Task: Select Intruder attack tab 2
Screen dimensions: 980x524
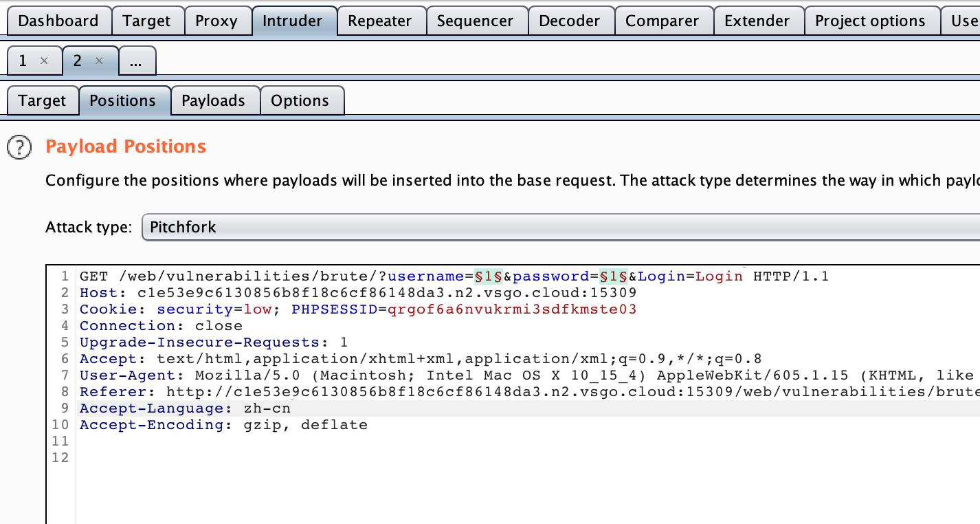Action: pyautogui.click(x=78, y=61)
